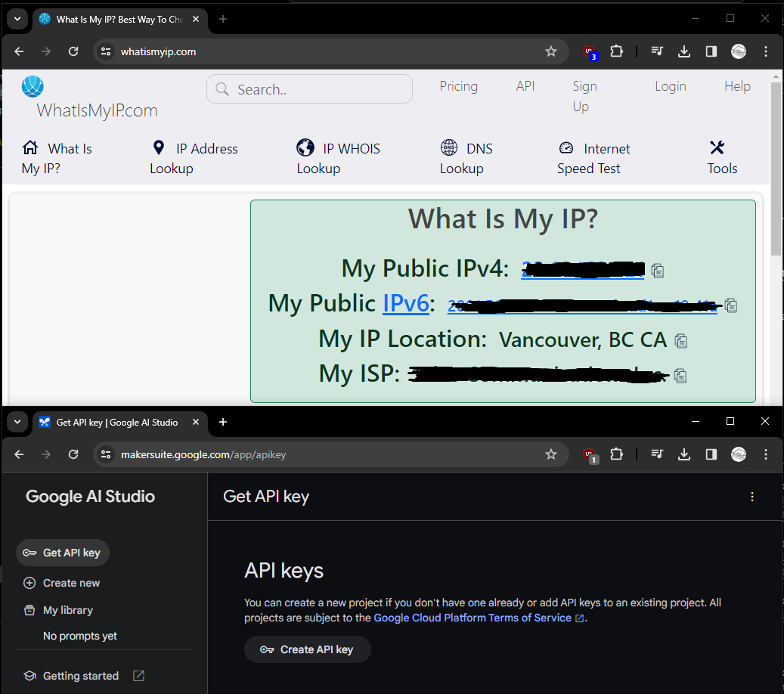Click inside the WhatIsMyIP search field

coord(309,88)
